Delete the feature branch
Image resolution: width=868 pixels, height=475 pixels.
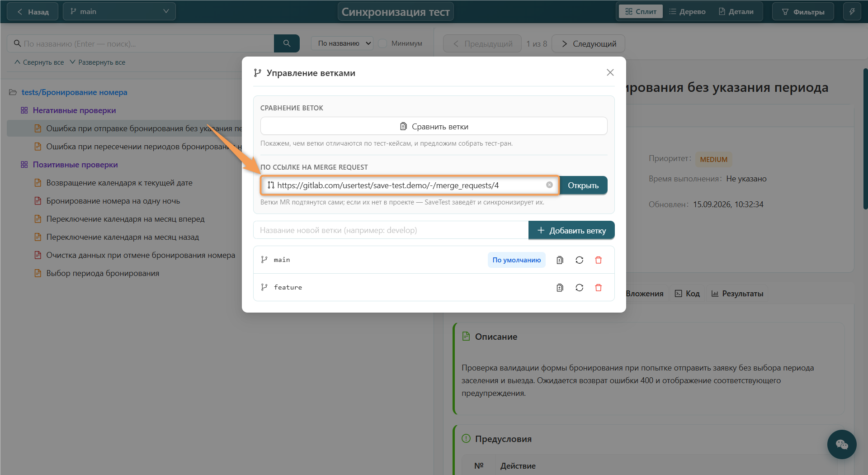pos(599,288)
